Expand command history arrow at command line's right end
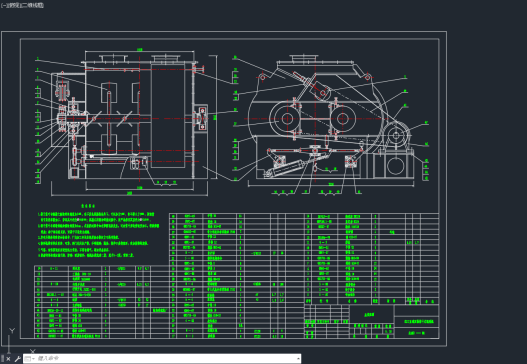The width and height of the screenshot is (527, 364). pyautogui.click(x=298, y=359)
